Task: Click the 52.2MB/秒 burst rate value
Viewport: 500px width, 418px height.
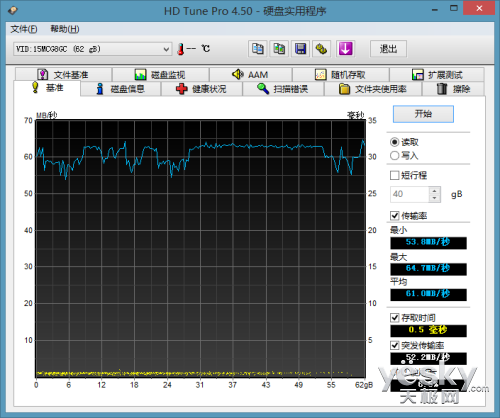Action: click(x=428, y=358)
